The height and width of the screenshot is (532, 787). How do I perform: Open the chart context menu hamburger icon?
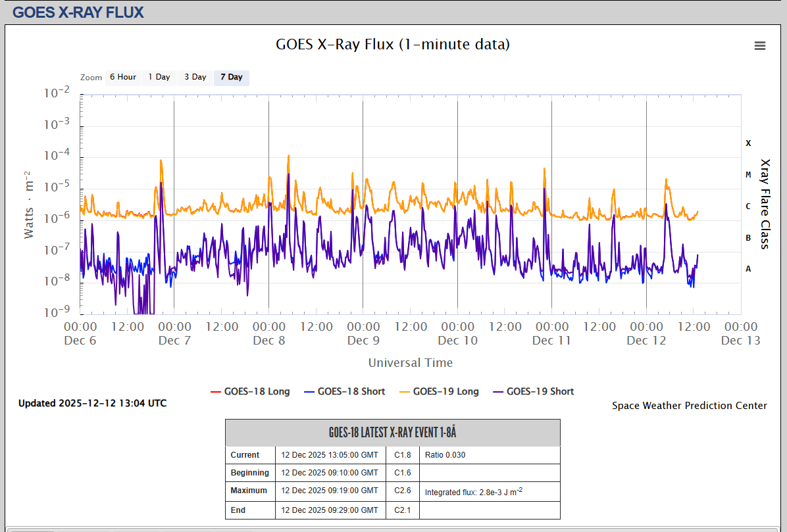760,45
